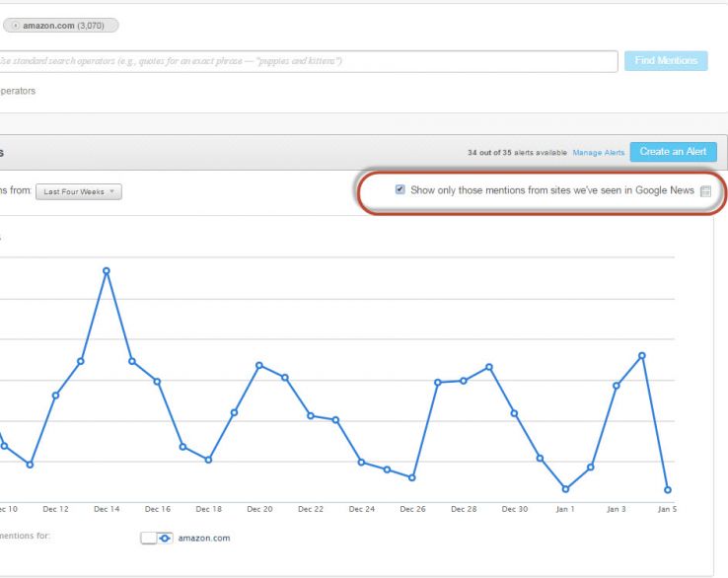Click the amazon.com legend label text

tap(203, 539)
